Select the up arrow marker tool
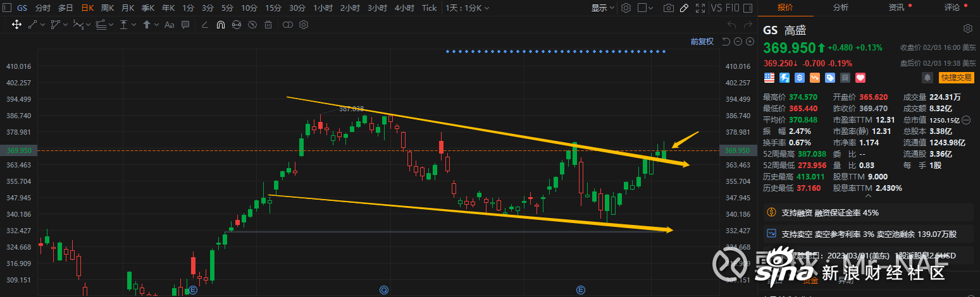Image resolution: width=980 pixels, height=297 pixels. click(x=147, y=25)
